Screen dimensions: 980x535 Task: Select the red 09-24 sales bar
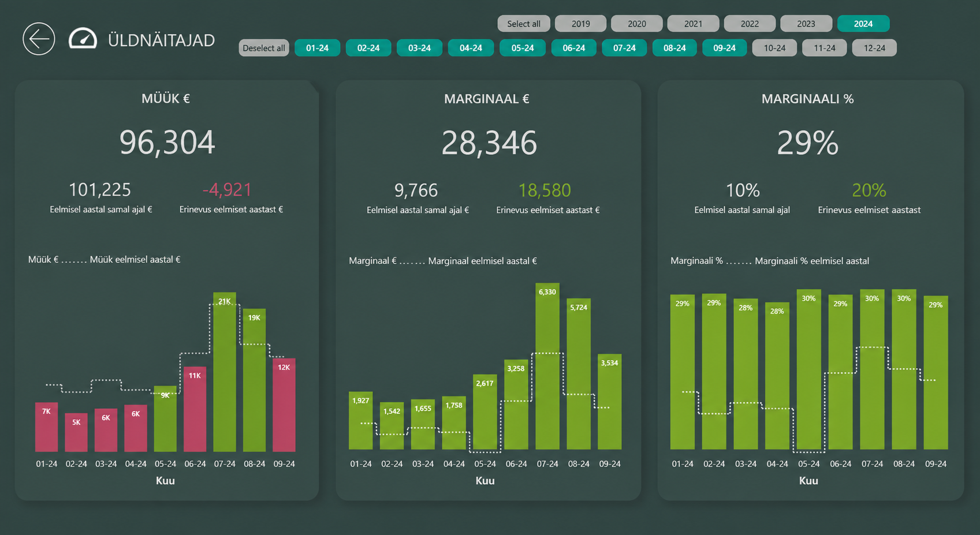(x=284, y=405)
